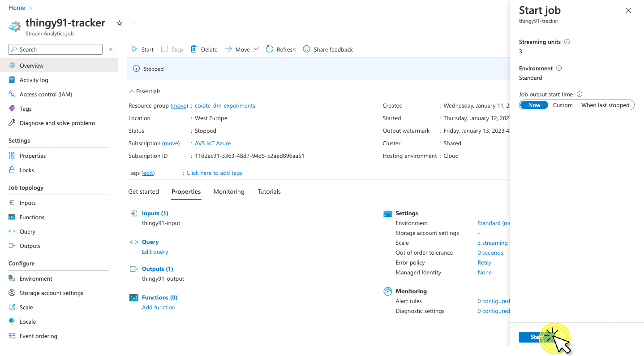Click the Stopped status info banner

(318, 69)
